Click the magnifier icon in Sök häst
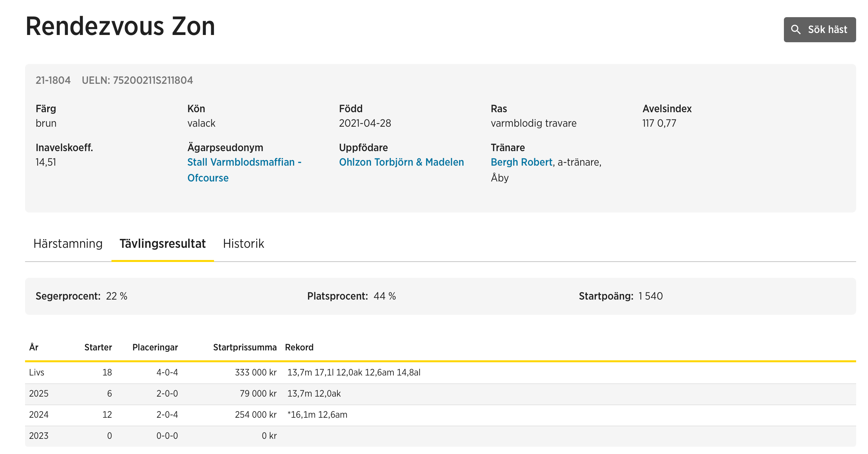868x454 pixels. click(x=795, y=29)
